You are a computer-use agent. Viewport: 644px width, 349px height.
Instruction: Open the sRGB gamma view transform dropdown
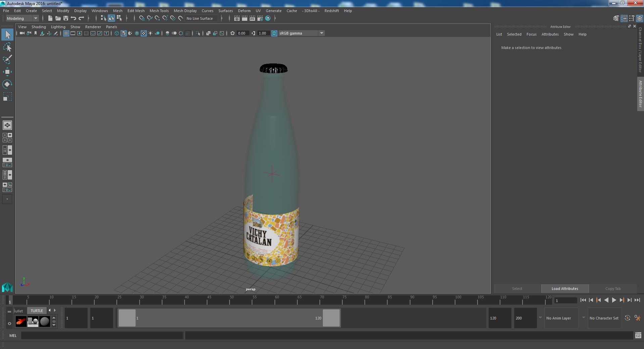(301, 33)
